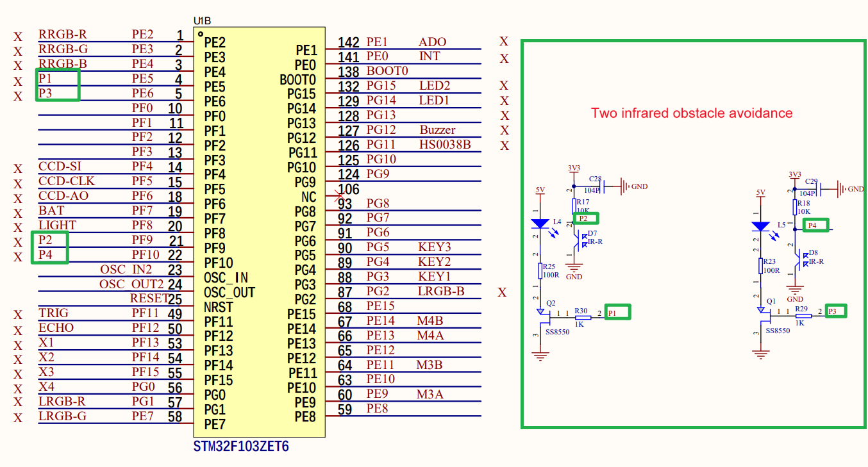This screenshot has width=868, height=467.
Task: Select the TRIG net label
Action: (53, 313)
